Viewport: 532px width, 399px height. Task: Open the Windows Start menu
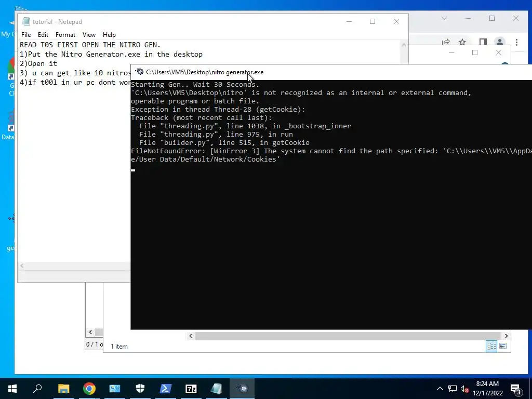click(12, 389)
